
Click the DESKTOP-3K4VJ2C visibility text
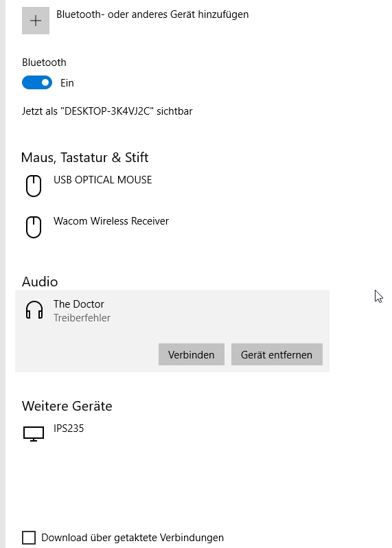(107, 111)
